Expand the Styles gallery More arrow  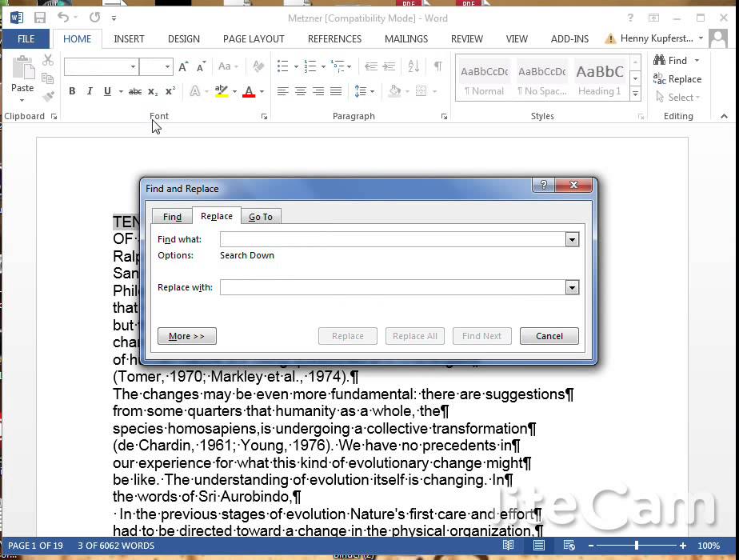pyautogui.click(x=635, y=94)
